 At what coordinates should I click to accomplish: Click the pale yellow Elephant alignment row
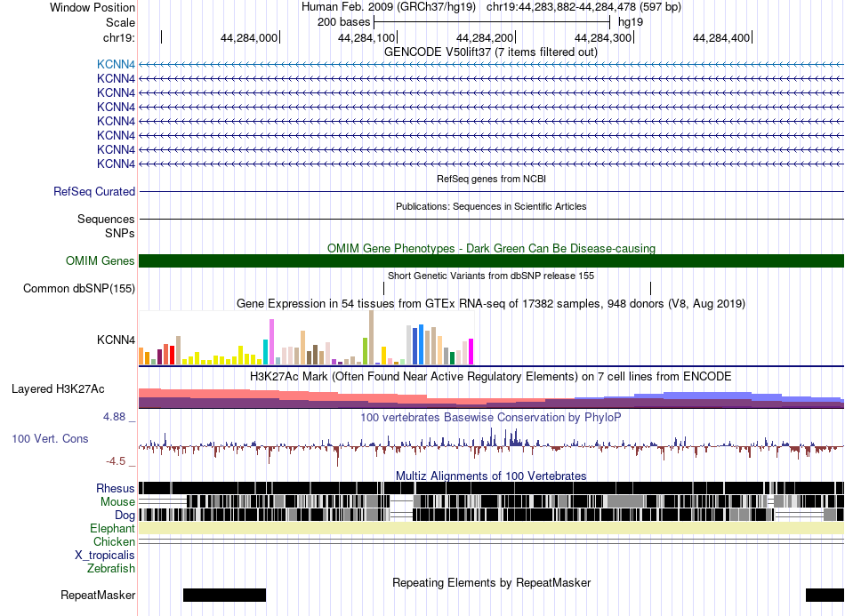coord(492,528)
